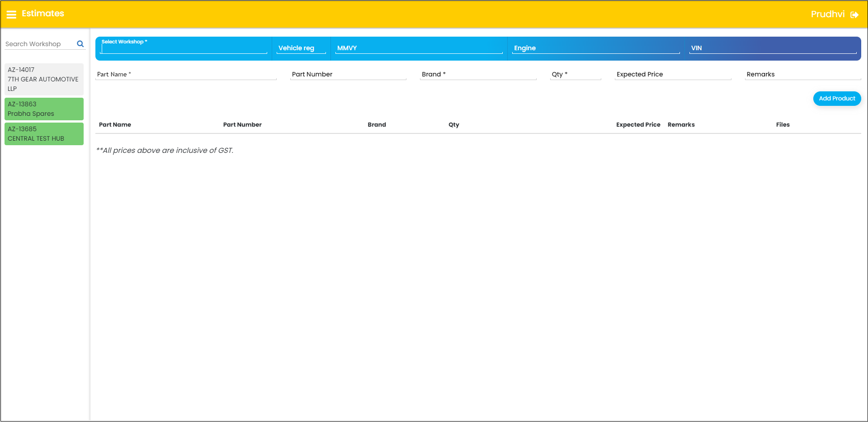
Task: Click the Engine input field
Action: click(596, 48)
